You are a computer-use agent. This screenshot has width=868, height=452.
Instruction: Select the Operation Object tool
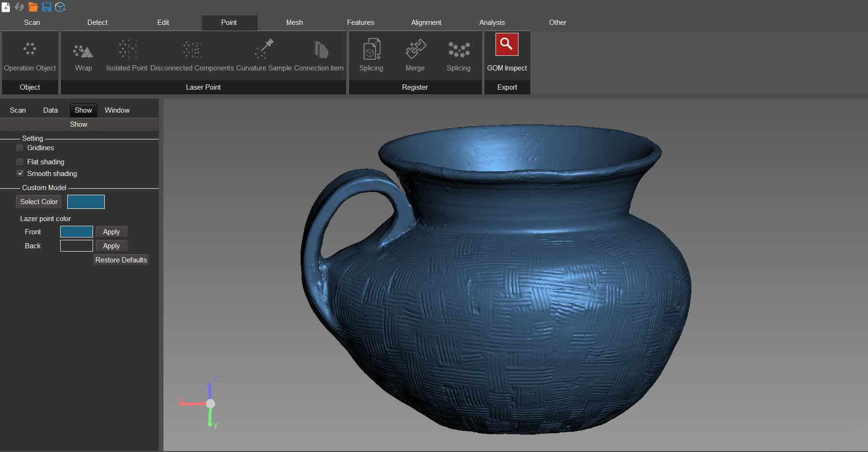(30, 56)
